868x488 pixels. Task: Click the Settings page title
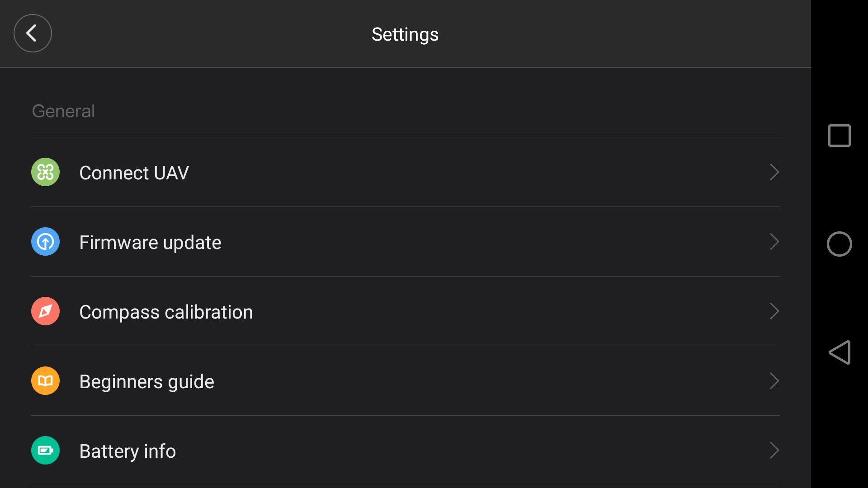click(x=405, y=34)
